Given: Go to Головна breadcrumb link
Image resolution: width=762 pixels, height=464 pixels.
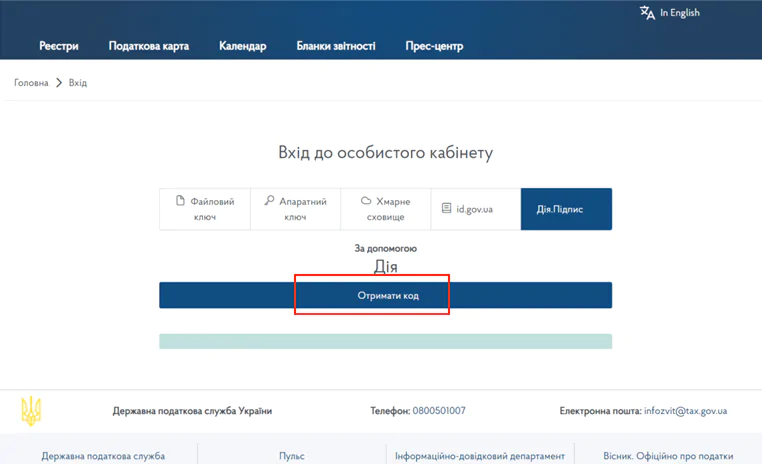Looking at the screenshot, I should click(x=31, y=83).
